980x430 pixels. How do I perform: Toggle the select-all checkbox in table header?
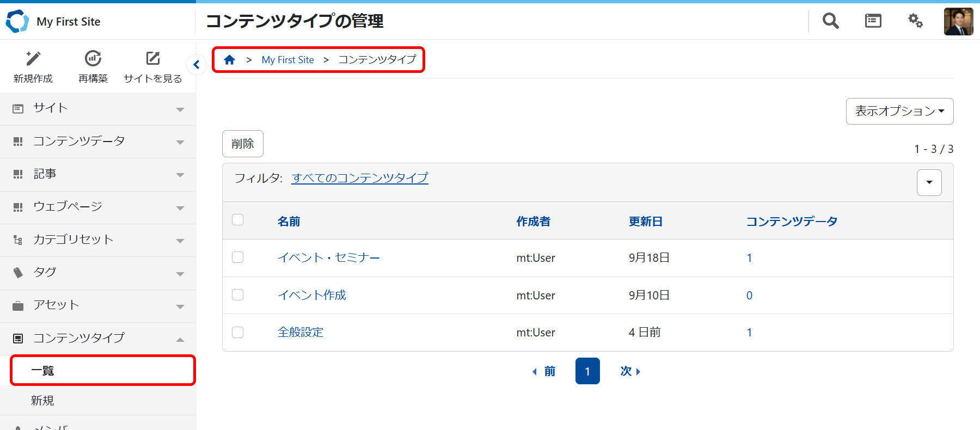click(238, 220)
